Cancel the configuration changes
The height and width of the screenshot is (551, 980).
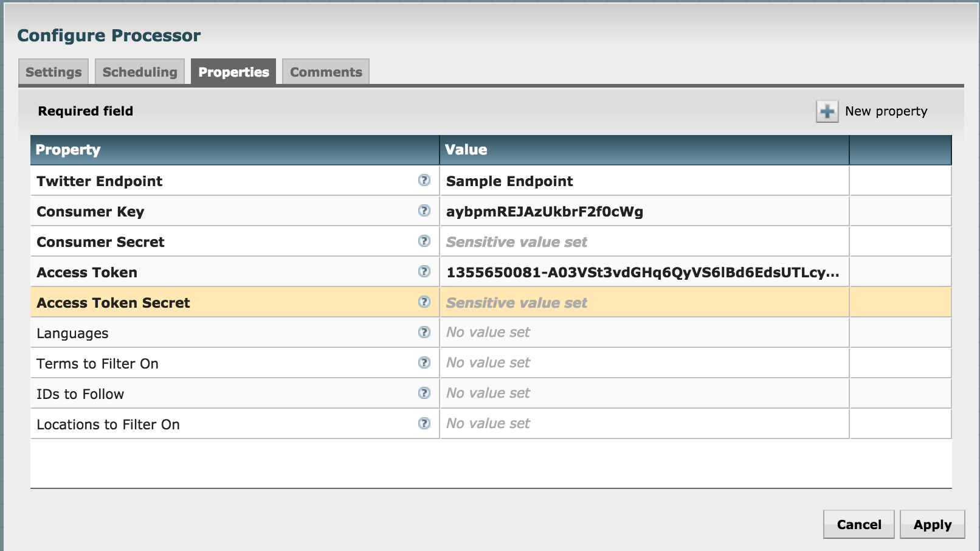[858, 524]
